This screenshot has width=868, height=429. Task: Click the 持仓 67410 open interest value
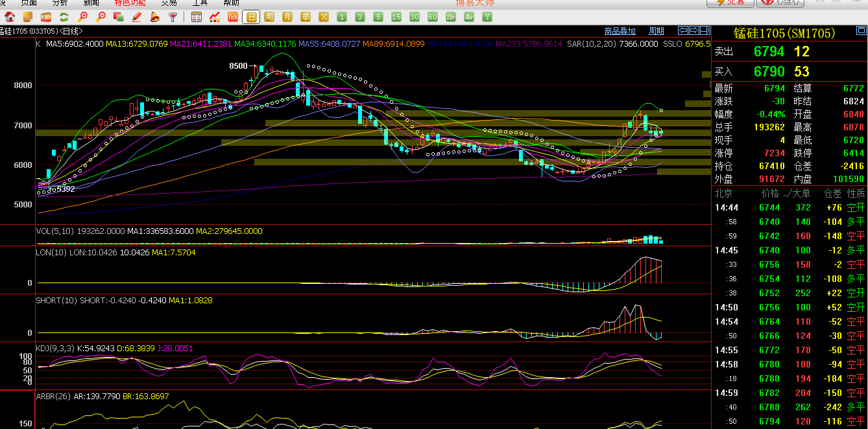(771, 166)
